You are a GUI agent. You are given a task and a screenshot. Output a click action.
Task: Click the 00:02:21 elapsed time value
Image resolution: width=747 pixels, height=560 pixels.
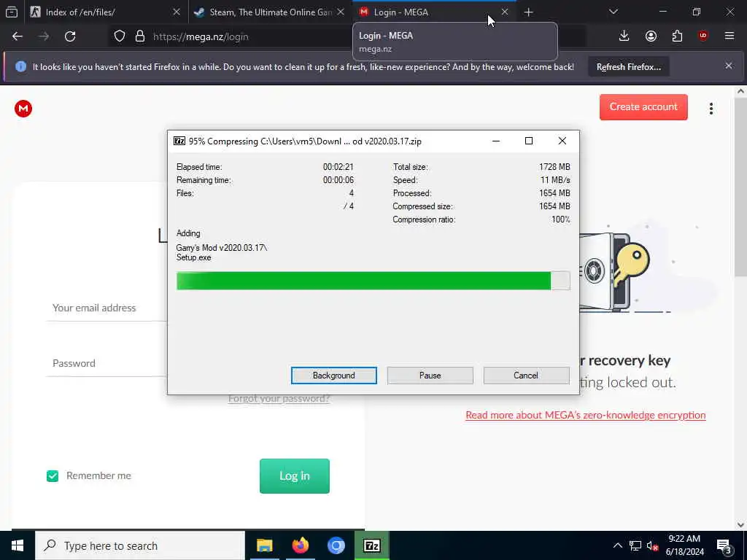tap(338, 167)
